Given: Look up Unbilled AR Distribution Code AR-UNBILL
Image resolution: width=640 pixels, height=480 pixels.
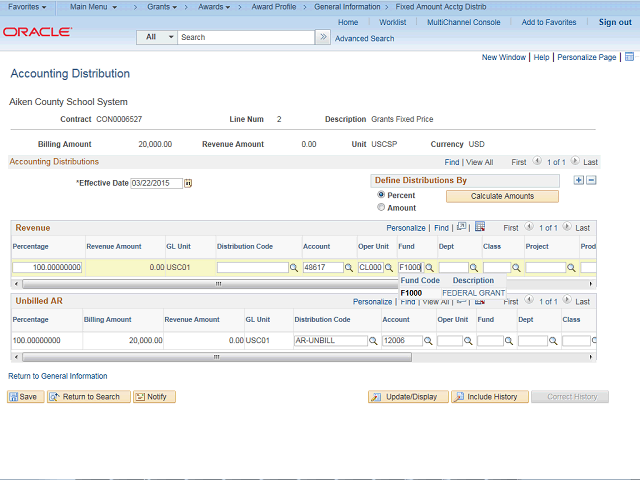Looking at the screenshot, I should click(373, 341).
